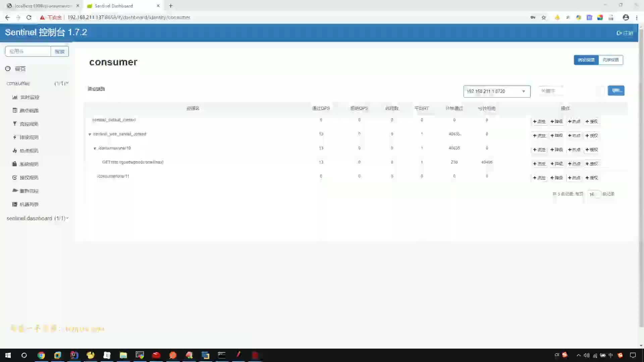Add 授权 rule for /consumer/one/11
644x362 pixels.
[x=592, y=178]
